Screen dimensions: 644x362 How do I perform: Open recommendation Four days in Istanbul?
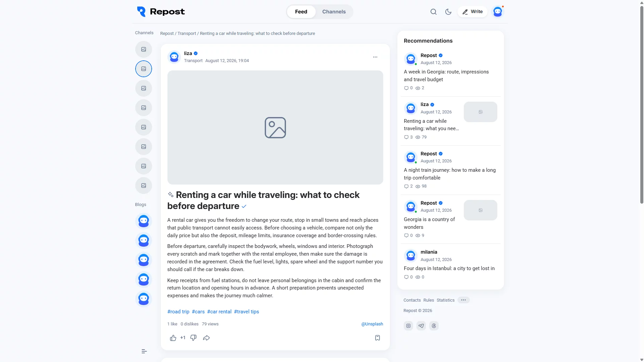point(449,268)
